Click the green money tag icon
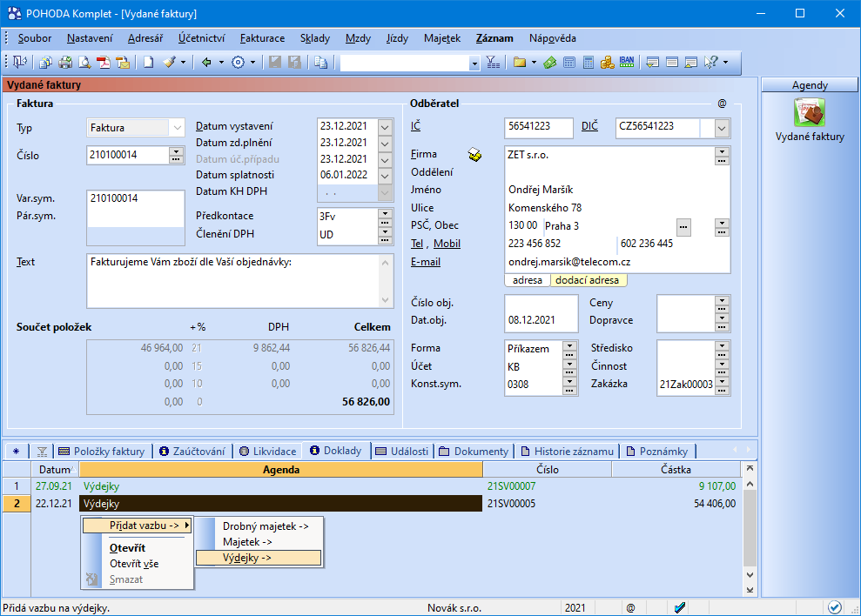The width and height of the screenshot is (861, 616). (x=550, y=63)
